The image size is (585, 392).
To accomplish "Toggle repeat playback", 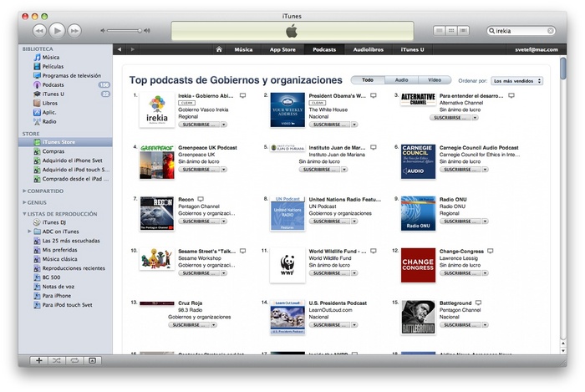I will pos(74,360).
